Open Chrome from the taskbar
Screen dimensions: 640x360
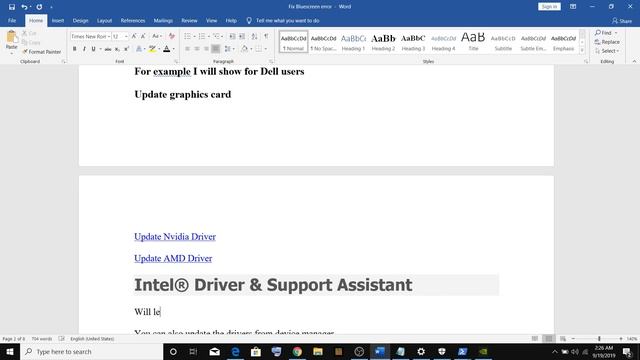tap(297, 351)
